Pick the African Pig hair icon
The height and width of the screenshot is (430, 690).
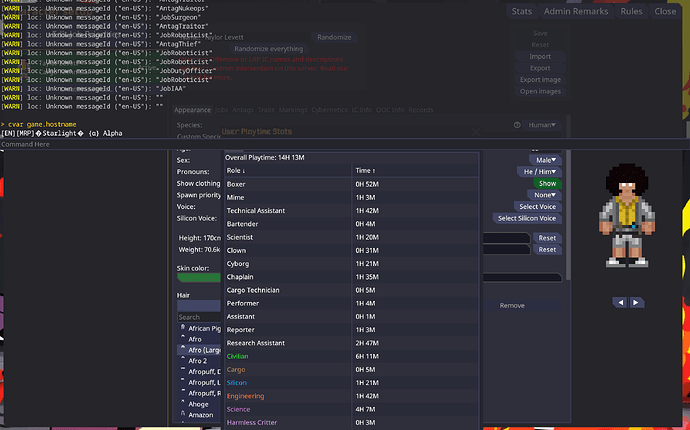pos(183,328)
